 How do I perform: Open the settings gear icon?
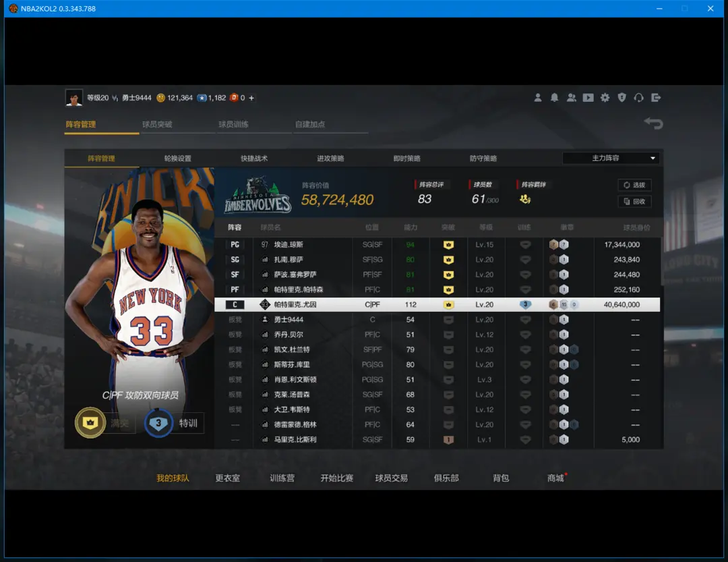[x=605, y=98]
